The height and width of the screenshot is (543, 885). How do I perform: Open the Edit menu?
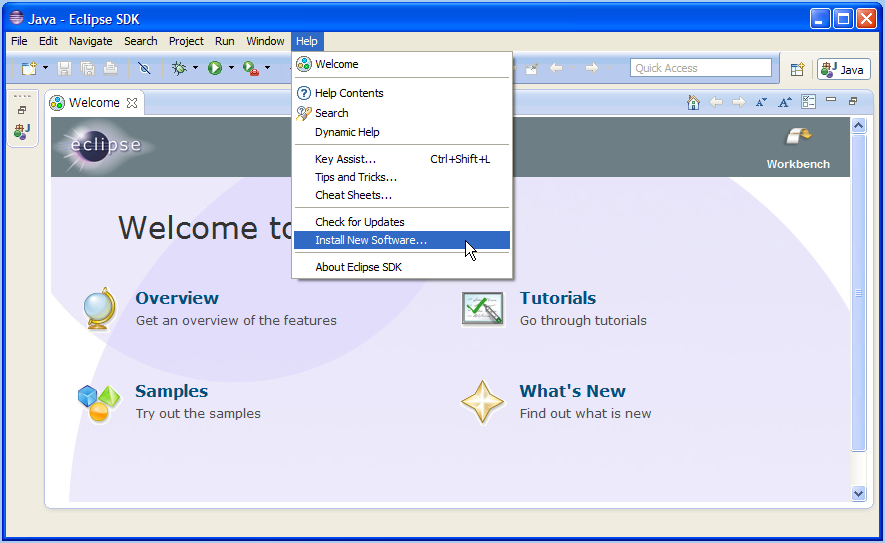pyautogui.click(x=48, y=41)
